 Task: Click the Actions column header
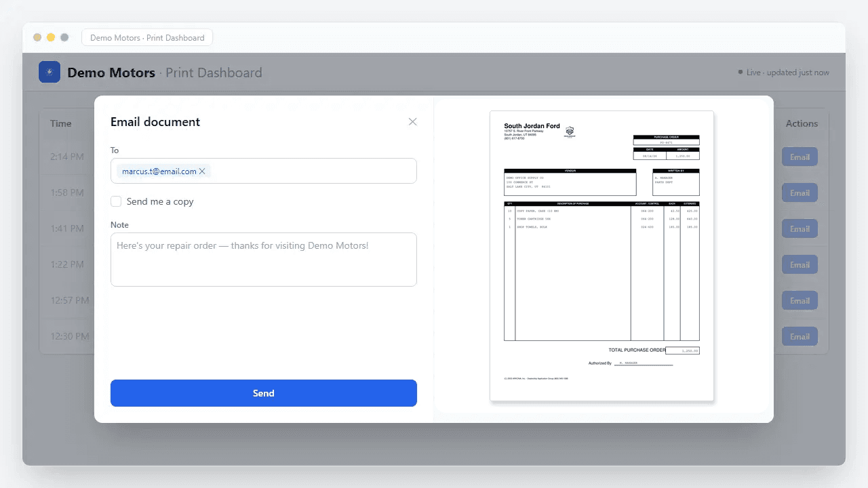coord(802,123)
